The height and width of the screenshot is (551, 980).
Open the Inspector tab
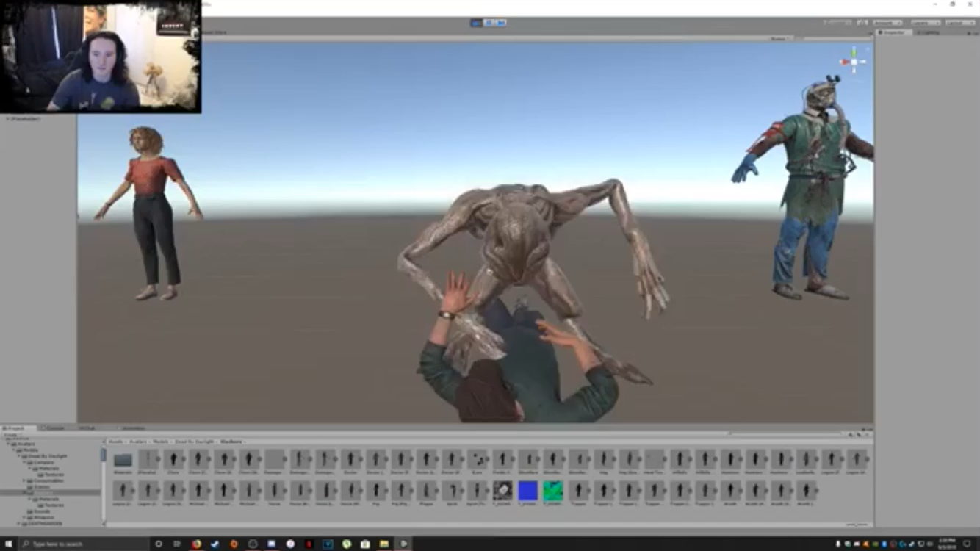(895, 32)
